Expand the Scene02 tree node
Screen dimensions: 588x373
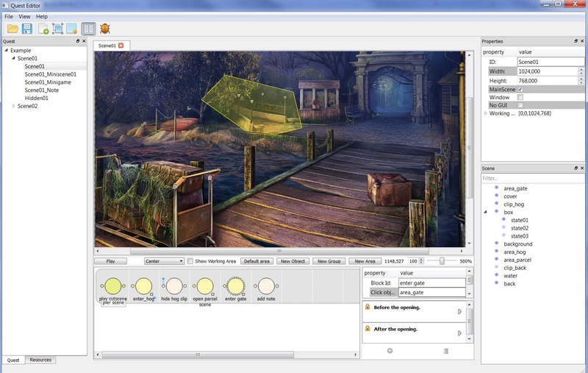point(13,106)
